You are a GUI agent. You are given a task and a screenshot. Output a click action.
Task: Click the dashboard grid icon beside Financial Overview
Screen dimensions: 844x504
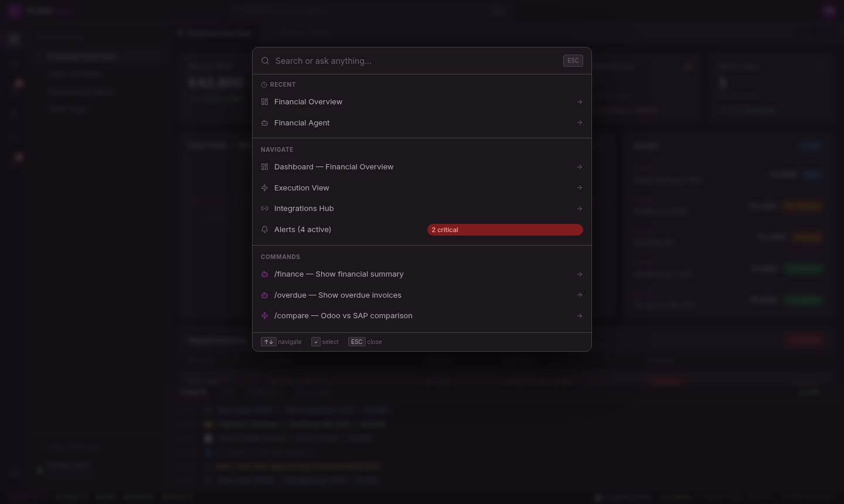pos(265,101)
